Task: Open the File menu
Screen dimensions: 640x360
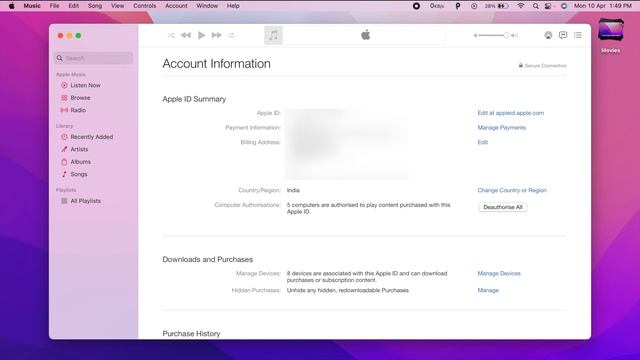Action: (x=54, y=6)
